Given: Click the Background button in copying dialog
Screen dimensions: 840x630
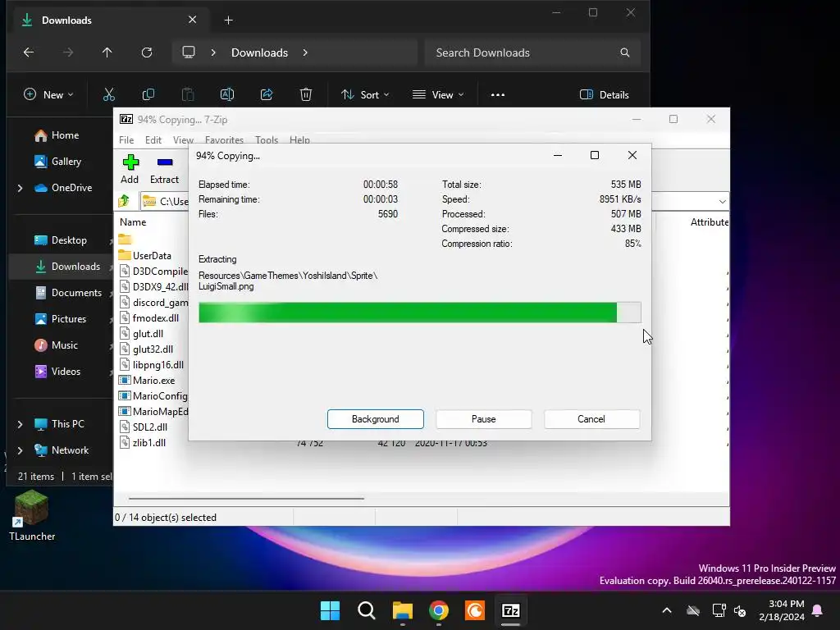Looking at the screenshot, I should [376, 419].
